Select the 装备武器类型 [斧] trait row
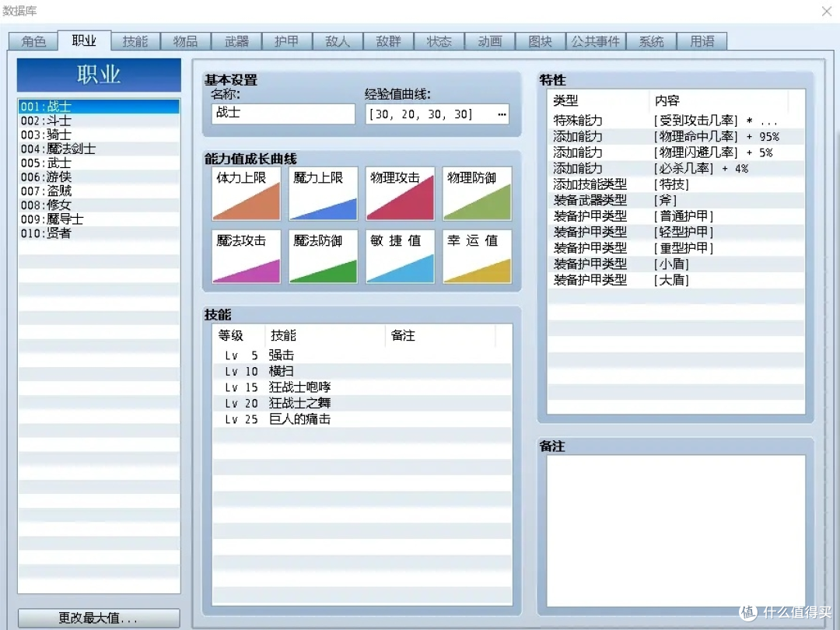 coord(676,201)
